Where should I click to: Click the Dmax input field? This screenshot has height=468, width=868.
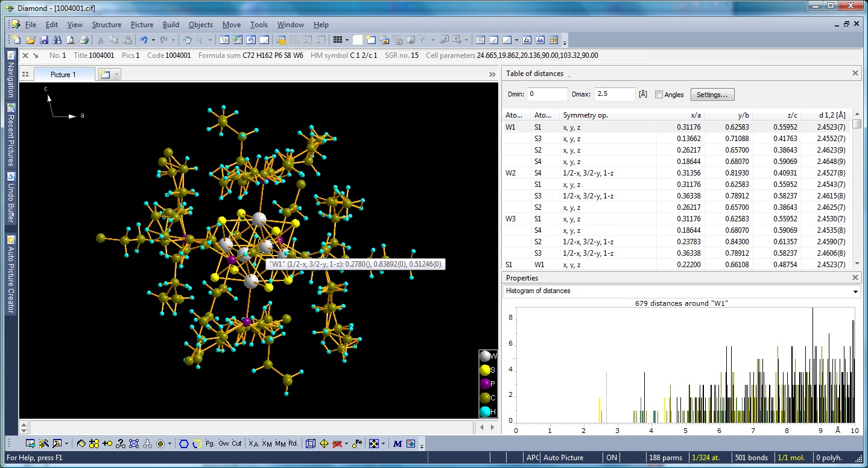(x=614, y=94)
